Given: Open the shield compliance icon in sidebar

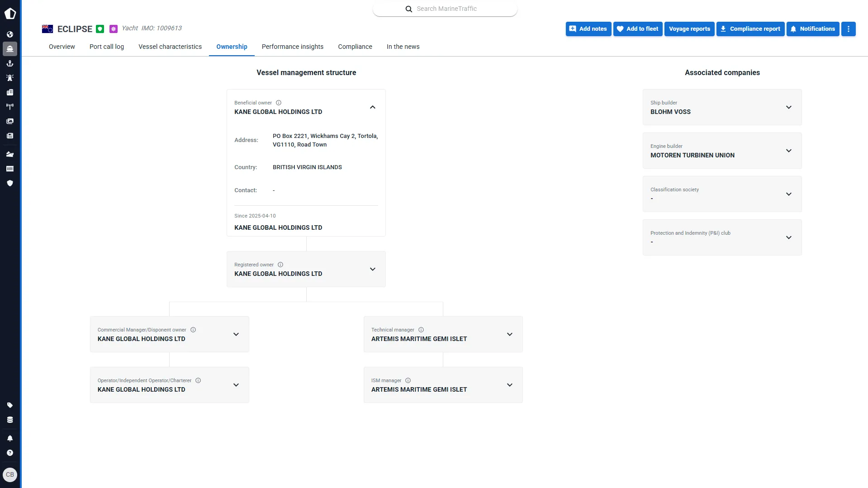Looking at the screenshot, I should coord(10,183).
